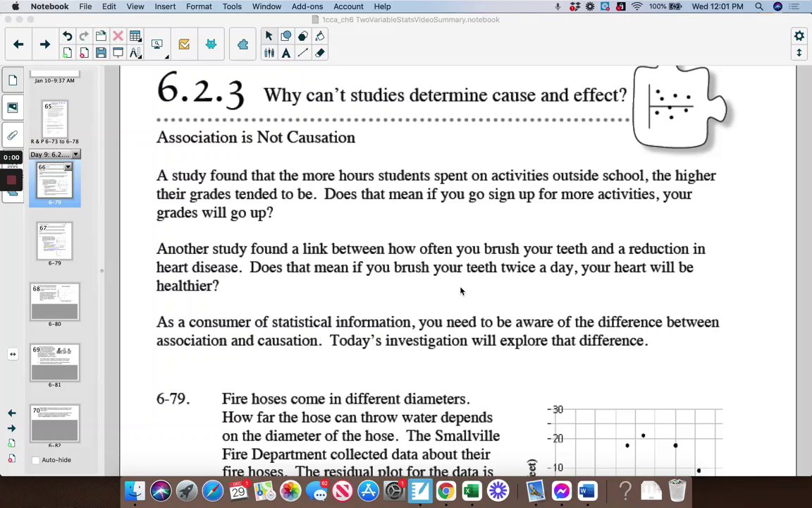Open the Edit menu
Screen dimensions: 812x508
click(109, 6)
